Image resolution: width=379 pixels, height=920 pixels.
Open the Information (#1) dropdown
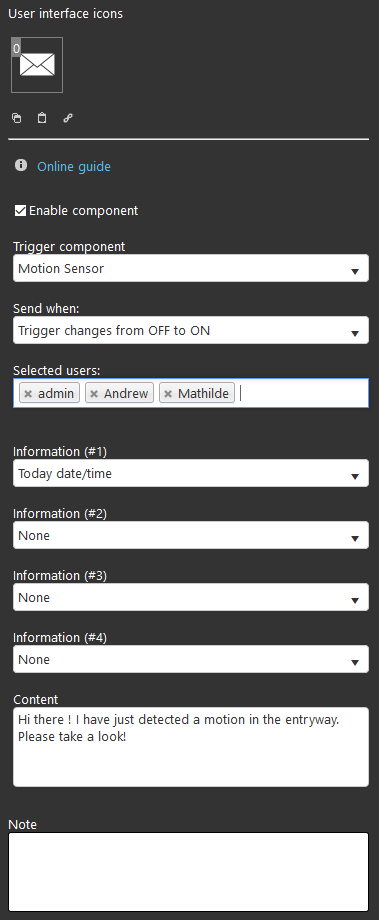coord(191,473)
